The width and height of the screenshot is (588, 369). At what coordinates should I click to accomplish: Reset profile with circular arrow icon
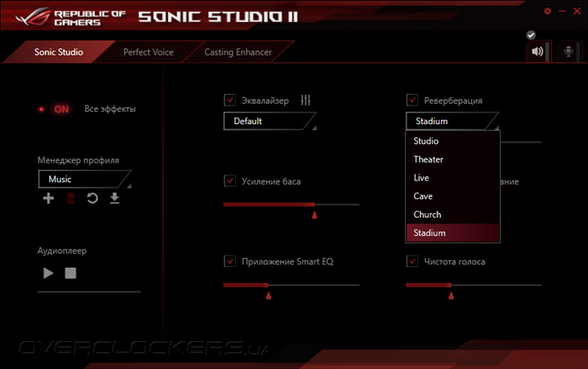click(x=92, y=198)
